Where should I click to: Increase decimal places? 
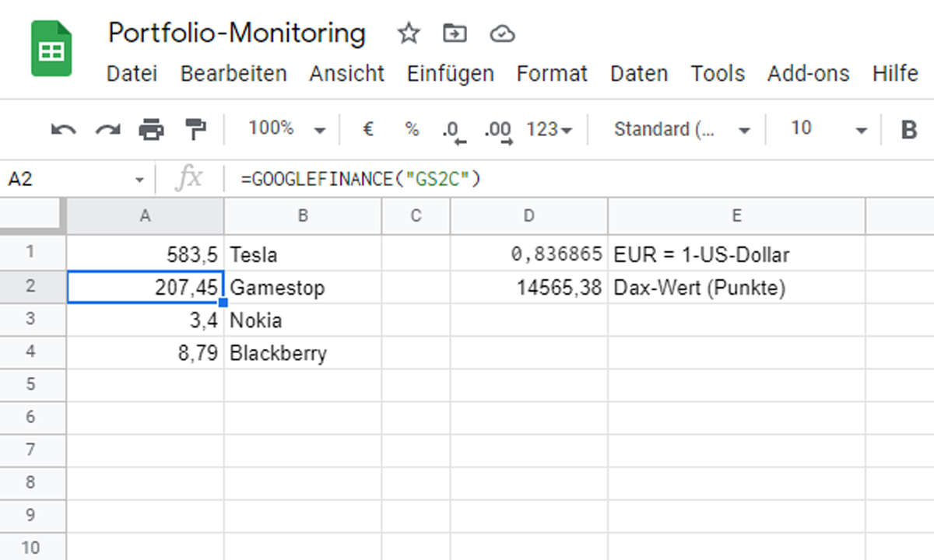pos(498,131)
